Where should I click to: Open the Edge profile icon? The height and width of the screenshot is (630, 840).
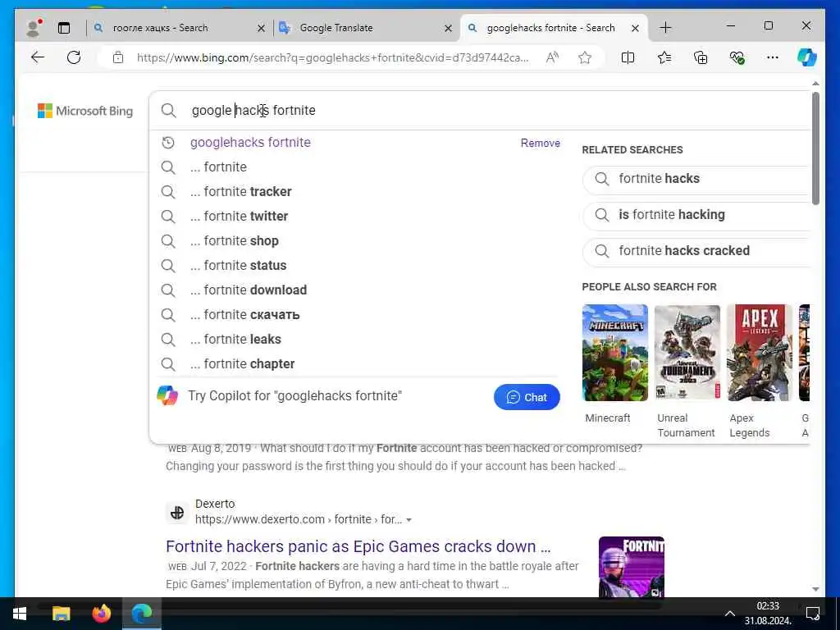(33, 28)
